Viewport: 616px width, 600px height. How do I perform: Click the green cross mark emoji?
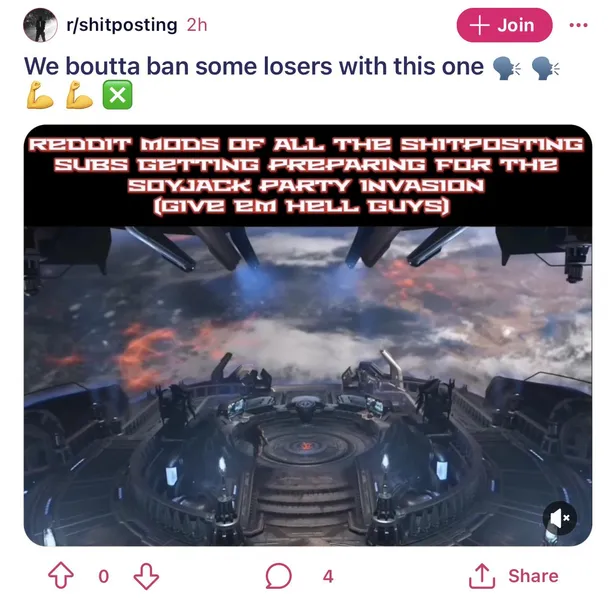[x=117, y=95]
